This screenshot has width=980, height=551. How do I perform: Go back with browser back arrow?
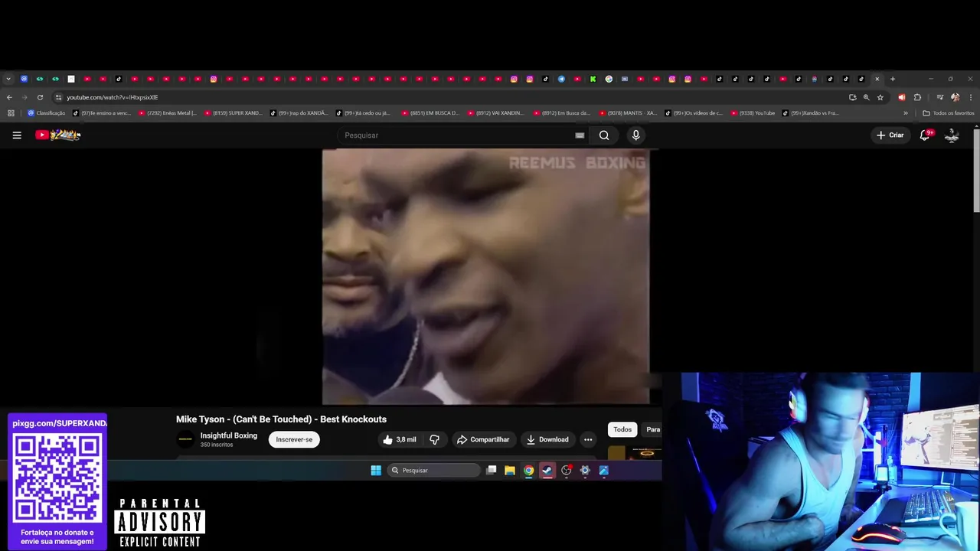[9, 97]
